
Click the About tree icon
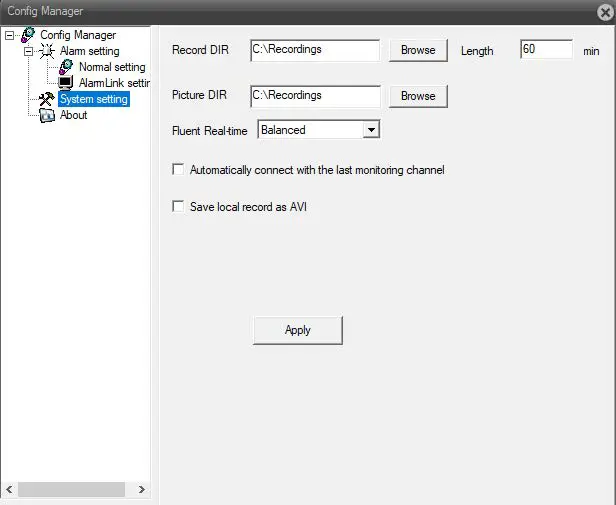pyautogui.click(x=47, y=115)
